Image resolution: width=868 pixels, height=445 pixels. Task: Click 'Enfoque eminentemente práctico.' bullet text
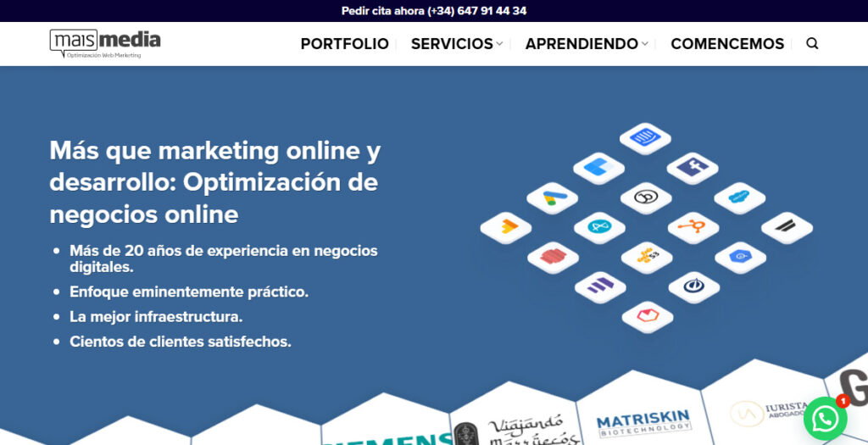tap(189, 292)
